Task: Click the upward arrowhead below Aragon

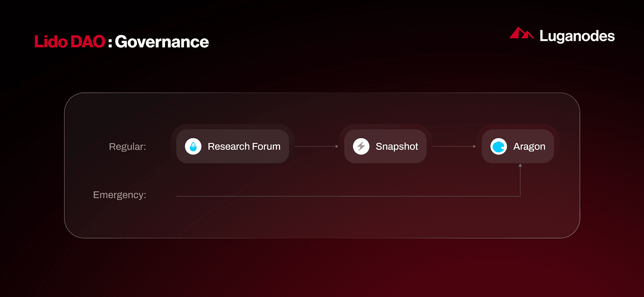Action: coord(520,165)
